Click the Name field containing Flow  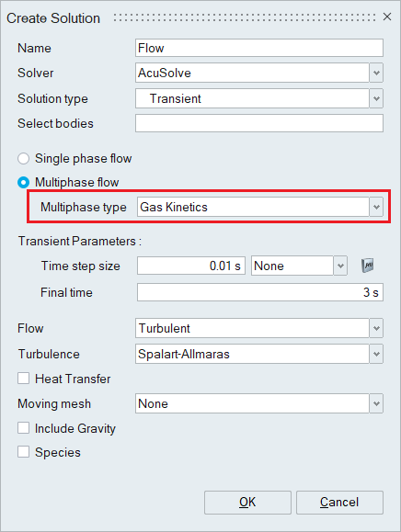pyautogui.click(x=259, y=48)
